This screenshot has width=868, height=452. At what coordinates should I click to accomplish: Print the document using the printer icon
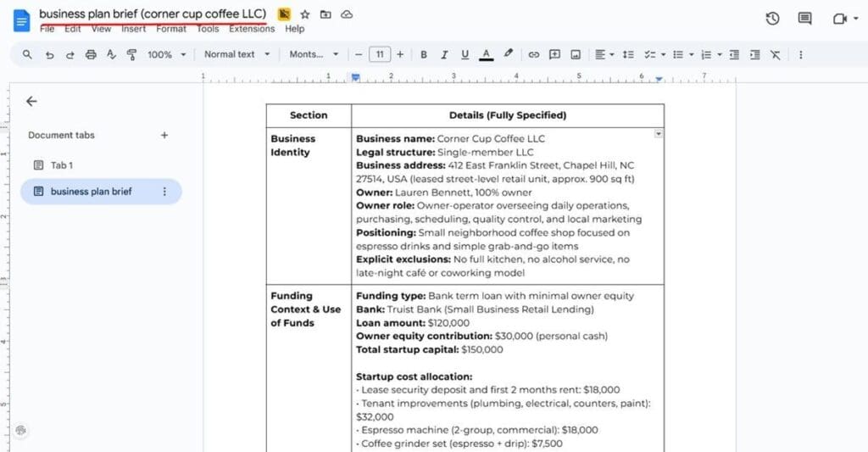click(x=91, y=54)
